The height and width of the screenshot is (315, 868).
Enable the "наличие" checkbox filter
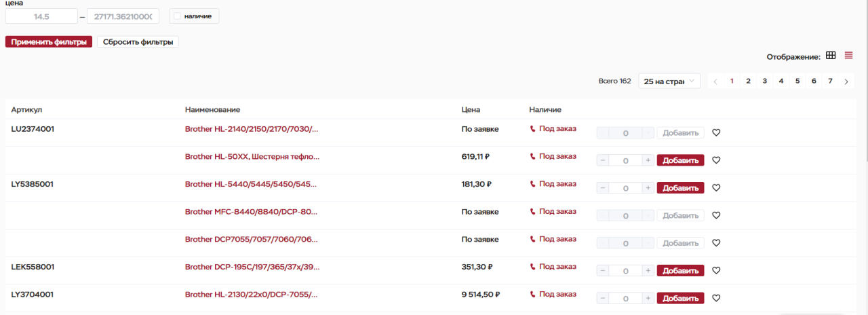(177, 16)
